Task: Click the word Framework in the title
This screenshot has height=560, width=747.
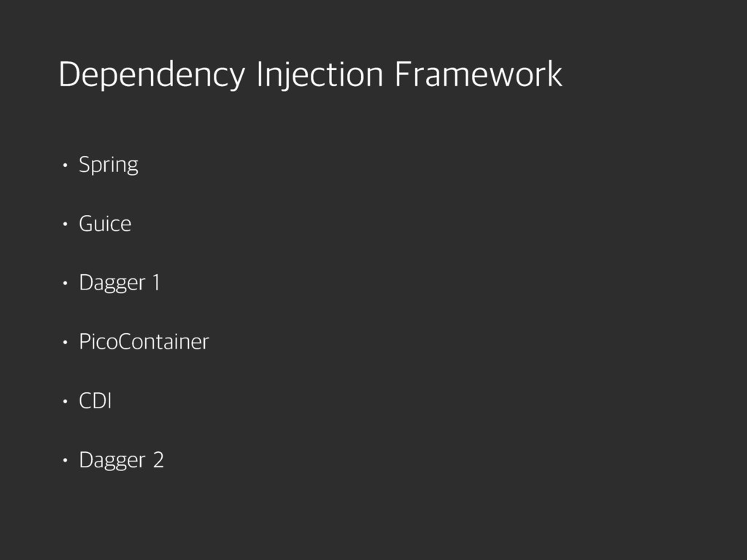Action: tap(478, 75)
